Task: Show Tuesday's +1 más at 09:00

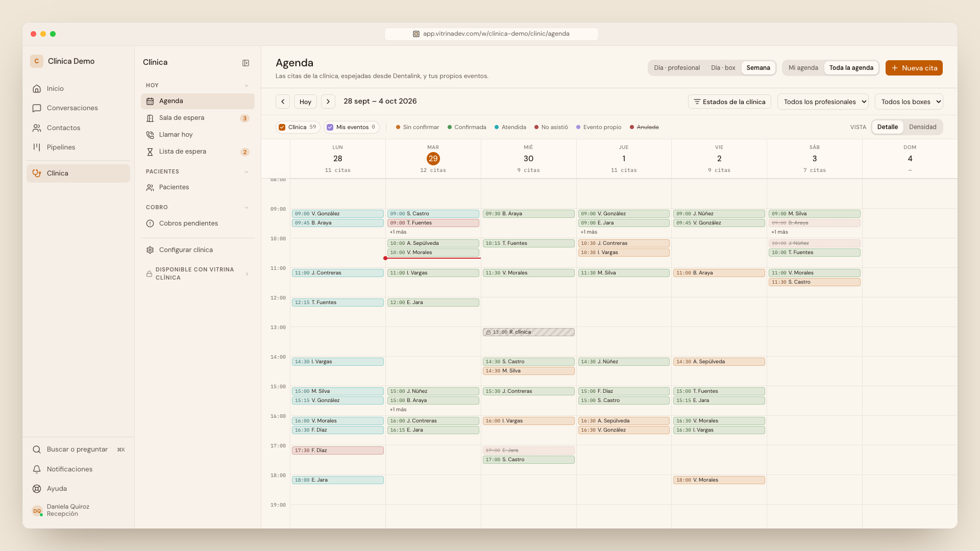Action: [398, 232]
